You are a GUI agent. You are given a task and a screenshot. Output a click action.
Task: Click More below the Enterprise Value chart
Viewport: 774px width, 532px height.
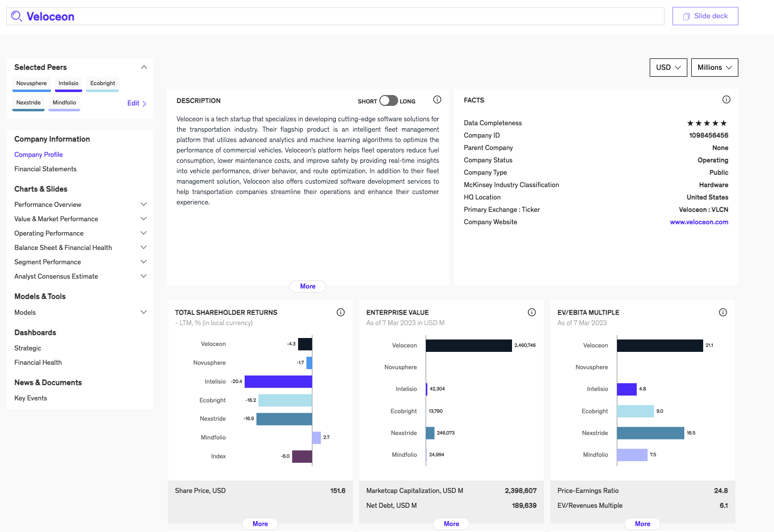[451, 524]
